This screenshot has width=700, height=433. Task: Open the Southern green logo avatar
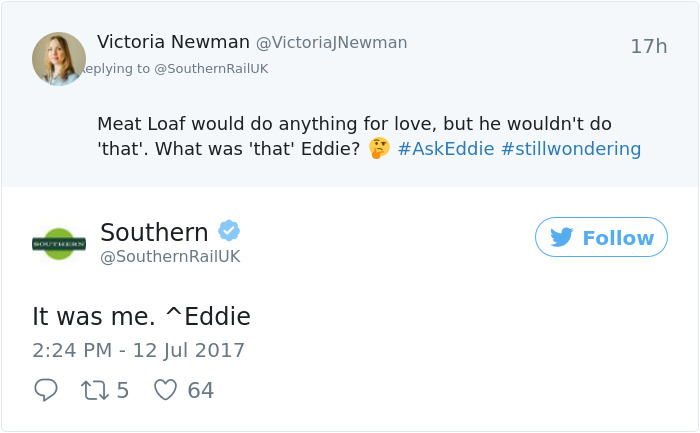coord(59,243)
